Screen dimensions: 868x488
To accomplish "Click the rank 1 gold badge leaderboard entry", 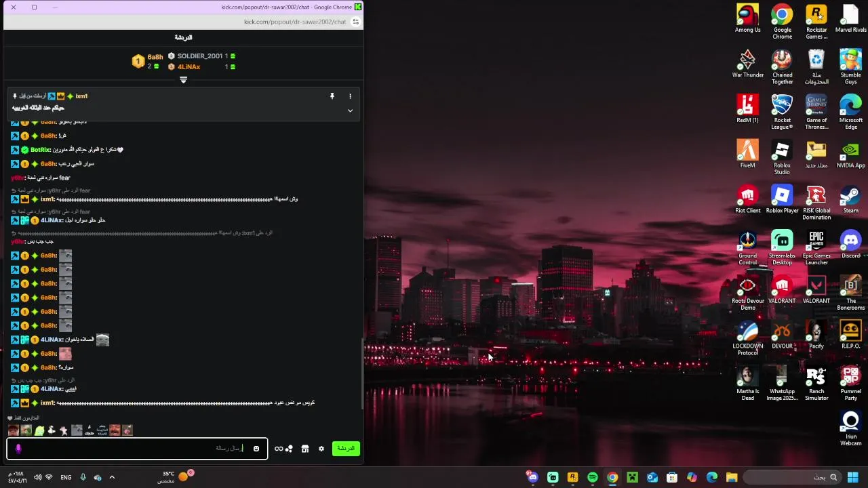I will (138, 62).
